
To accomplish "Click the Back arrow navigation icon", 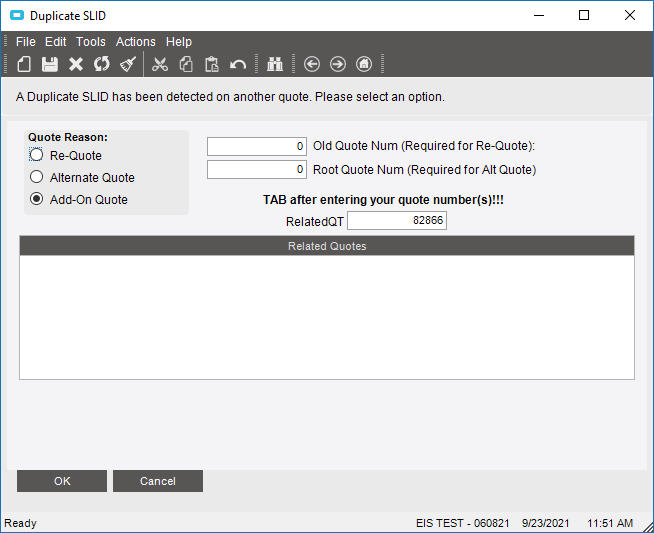I will [x=312, y=64].
